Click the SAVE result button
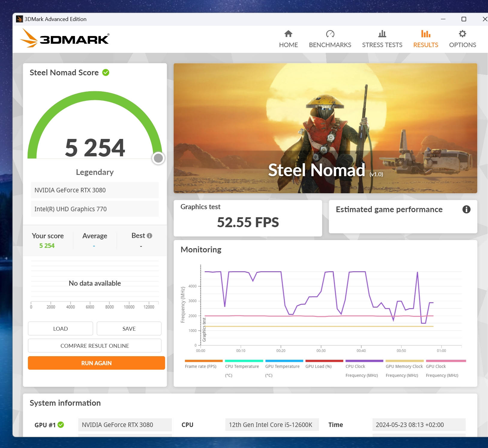The width and height of the screenshot is (488, 448). (x=129, y=329)
